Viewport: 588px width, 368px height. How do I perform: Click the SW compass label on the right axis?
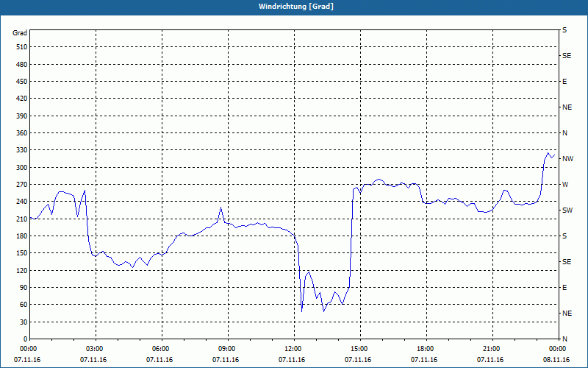pos(567,210)
